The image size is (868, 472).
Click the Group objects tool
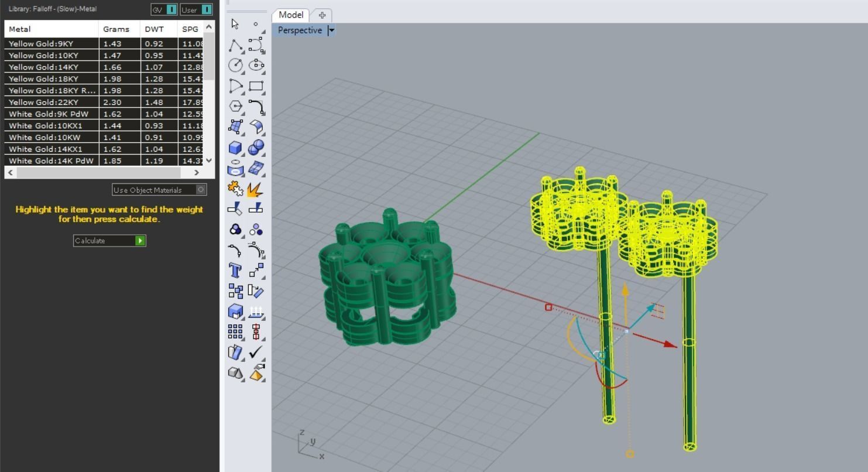tap(235, 230)
